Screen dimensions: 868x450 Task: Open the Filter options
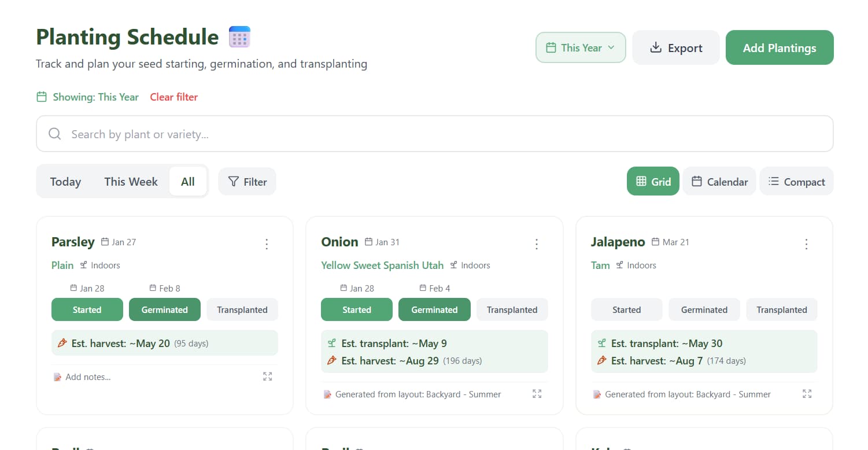tap(247, 181)
